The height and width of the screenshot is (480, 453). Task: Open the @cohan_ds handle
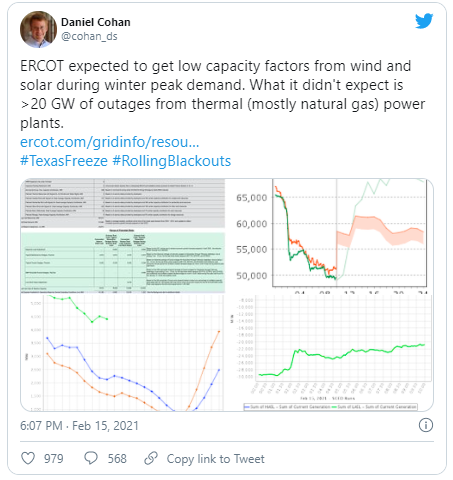tap(89, 36)
